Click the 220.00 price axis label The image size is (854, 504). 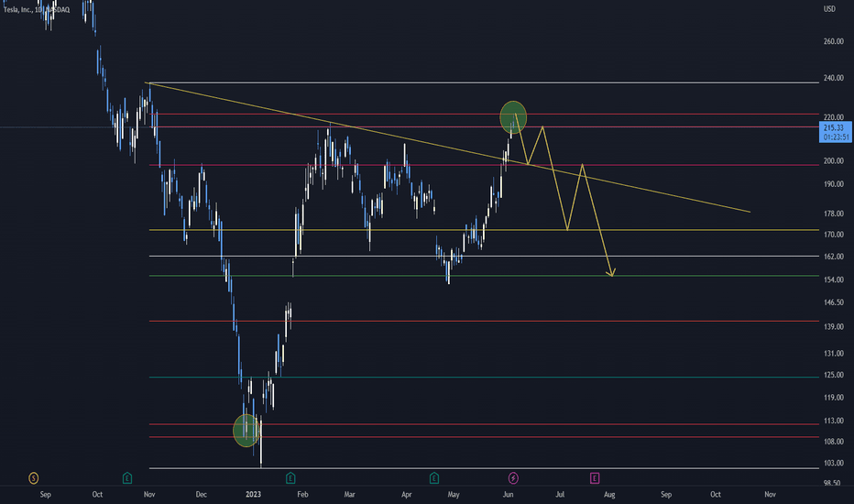833,117
